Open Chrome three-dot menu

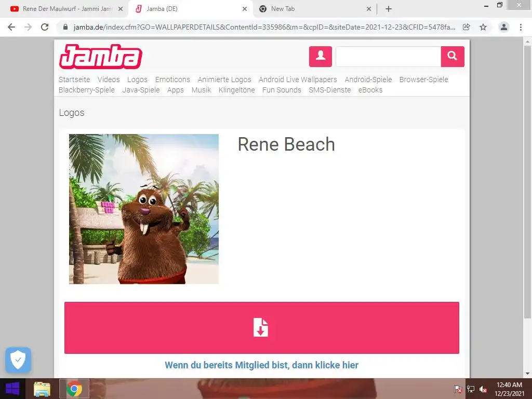521,27
